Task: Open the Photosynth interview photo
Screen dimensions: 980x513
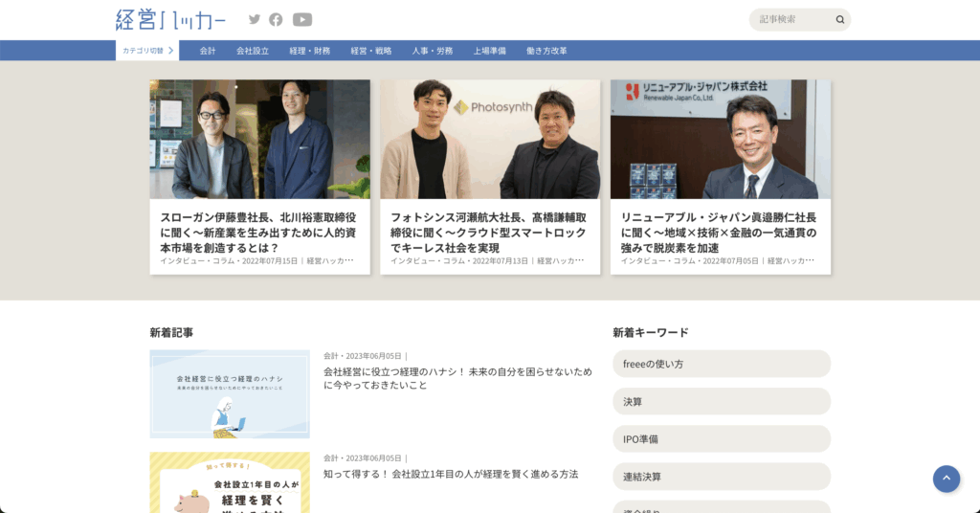Action: pos(490,139)
